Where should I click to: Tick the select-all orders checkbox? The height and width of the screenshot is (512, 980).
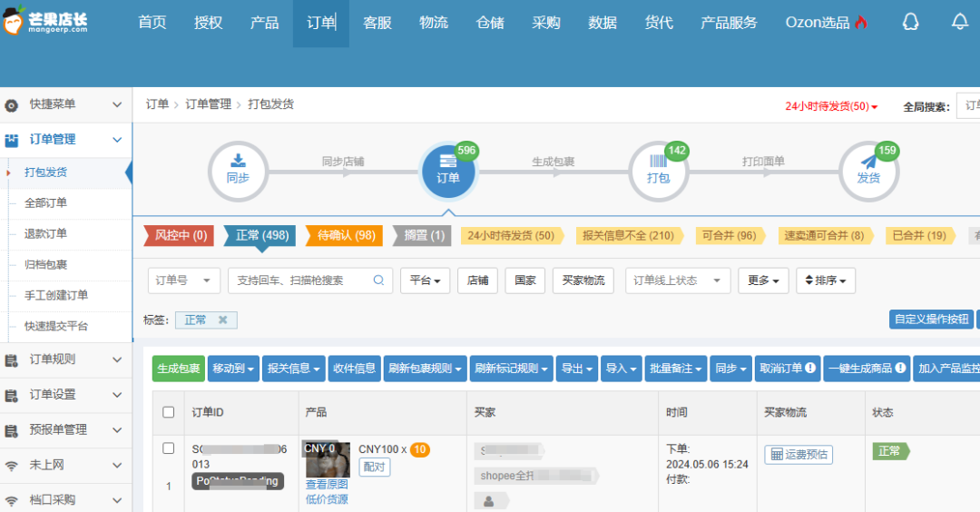168,412
